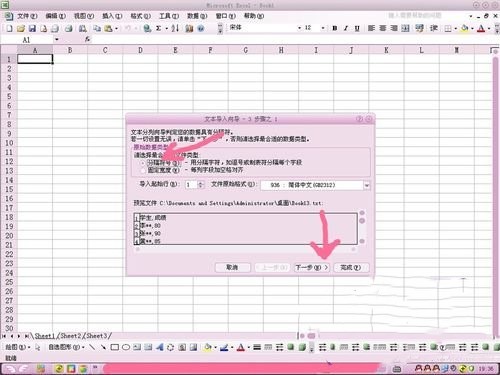500x375 pixels.
Task: Click the AutoSum sigma icon
Action: click(x=158, y=29)
